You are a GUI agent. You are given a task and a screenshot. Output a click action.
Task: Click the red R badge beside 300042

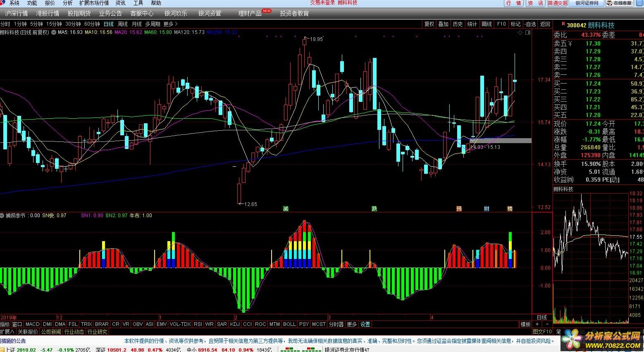coord(563,24)
